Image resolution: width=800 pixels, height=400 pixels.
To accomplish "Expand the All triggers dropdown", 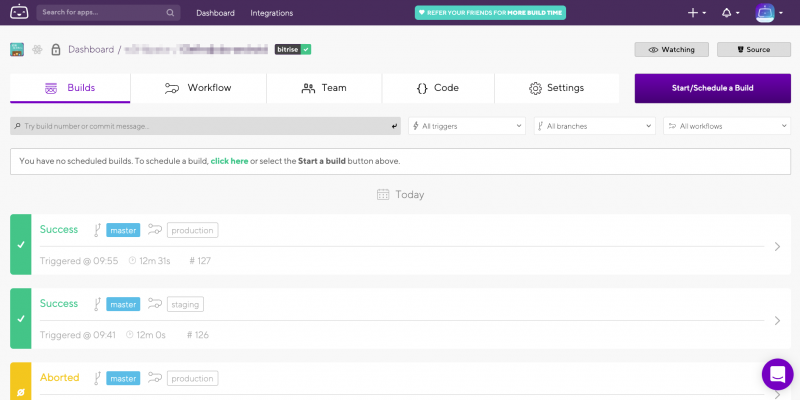I will (467, 126).
